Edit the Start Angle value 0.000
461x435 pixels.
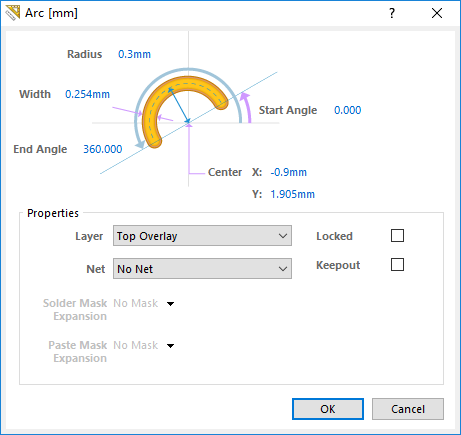click(347, 110)
